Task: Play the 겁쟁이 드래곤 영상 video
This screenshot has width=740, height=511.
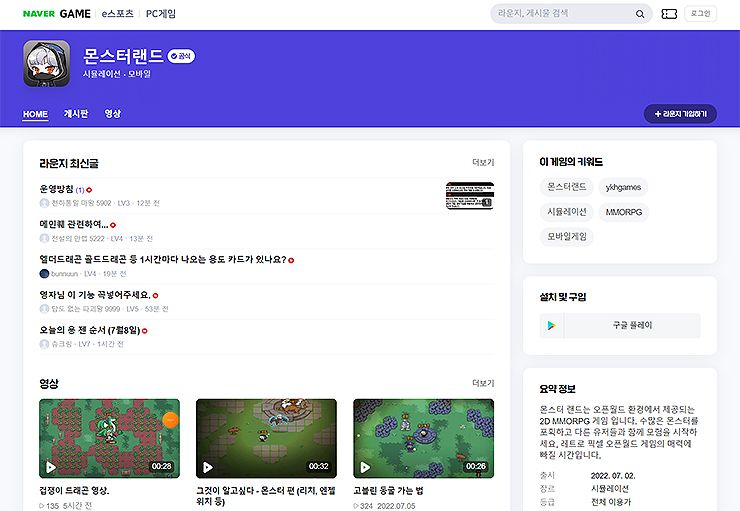Action: tap(50, 467)
